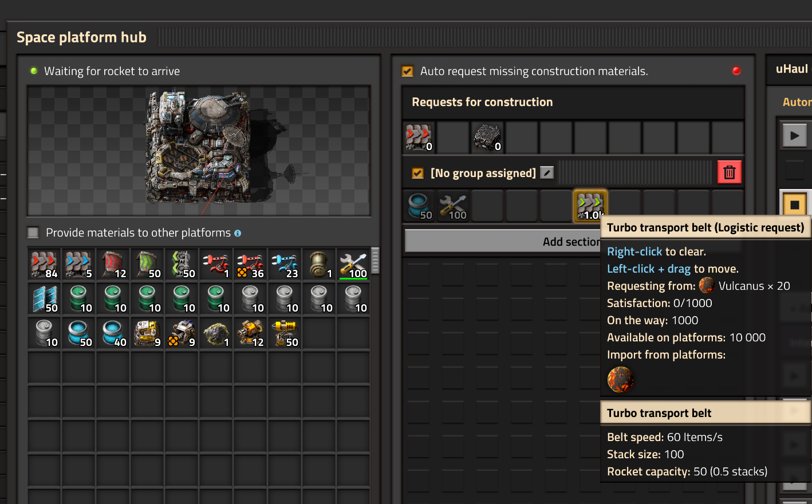Viewport: 812px width, 504px height.
Task: Open the blue barrel logistic request of 50
Action: [419, 206]
